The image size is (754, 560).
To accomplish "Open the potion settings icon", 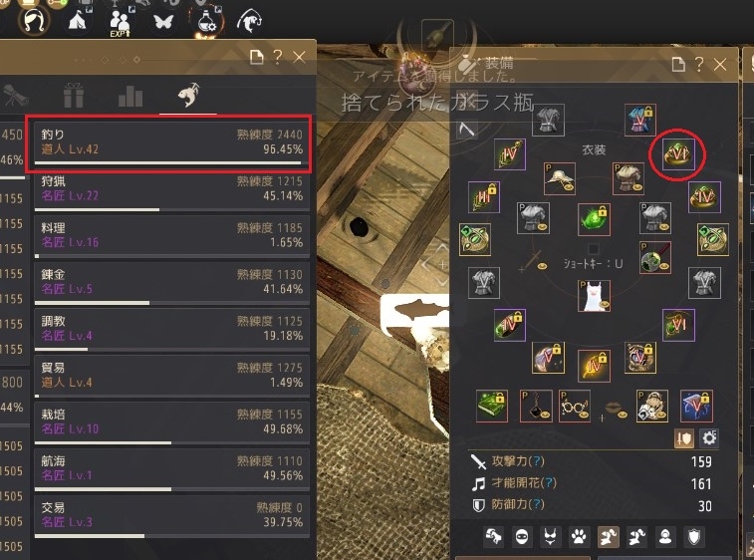I will 207,22.
